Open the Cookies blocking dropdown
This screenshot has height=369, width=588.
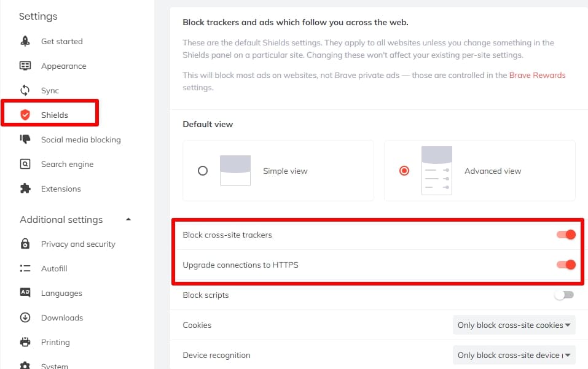coord(514,325)
